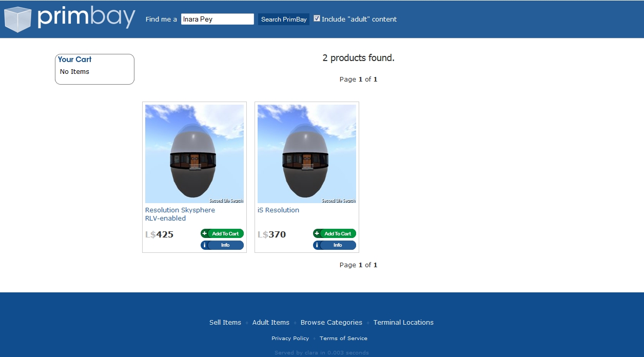644x357 pixels.
Task: Toggle the Include "adult" content checkbox
Action: pyautogui.click(x=317, y=18)
